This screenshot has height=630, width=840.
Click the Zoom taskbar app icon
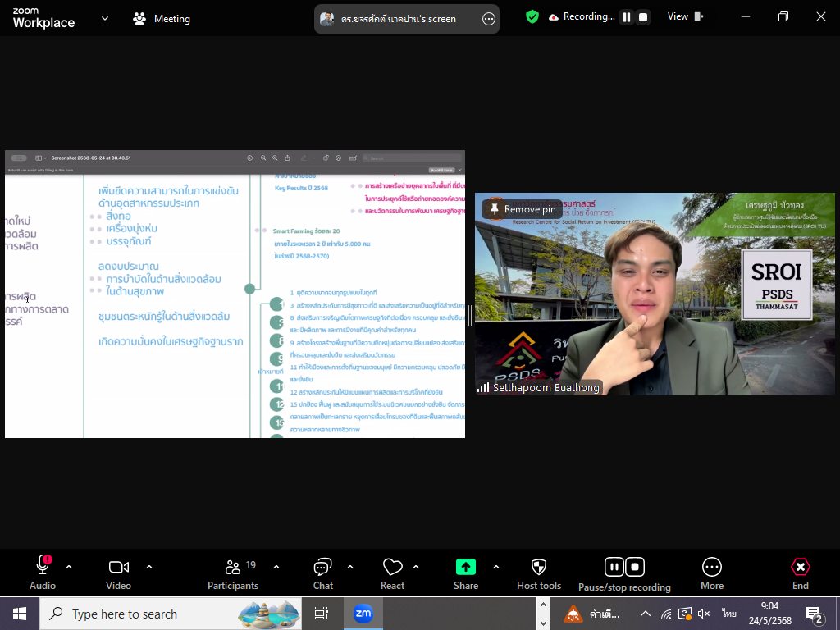[x=363, y=614]
